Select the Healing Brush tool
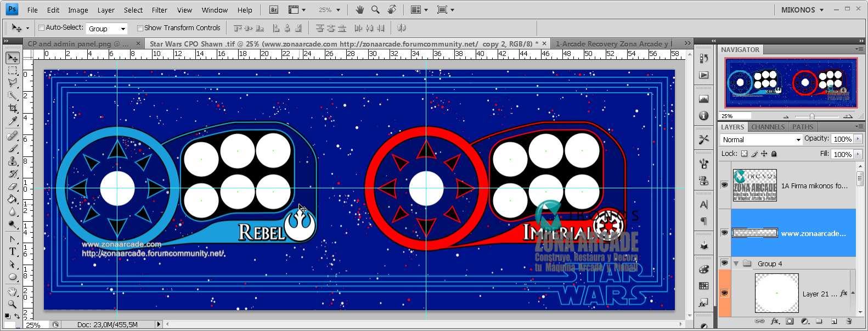The image size is (868, 331). (13, 136)
